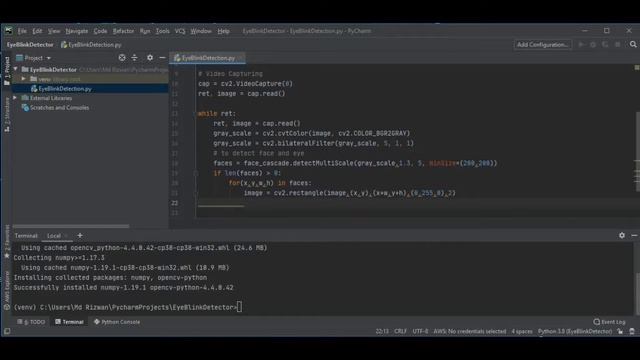Image resolution: width=640 pixels, height=360 pixels.
Task: Change the UTF-8 file encoding
Action: coord(420,331)
